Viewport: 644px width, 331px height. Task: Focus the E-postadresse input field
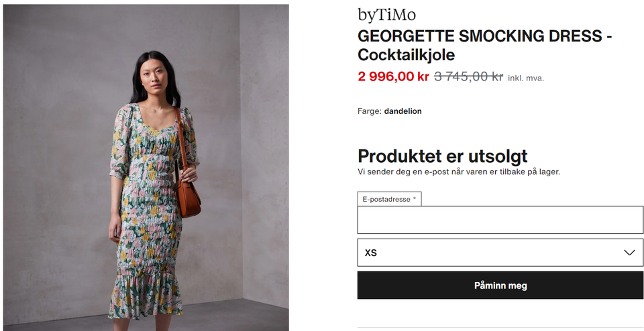pyautogui.click(x=500, y=220)
